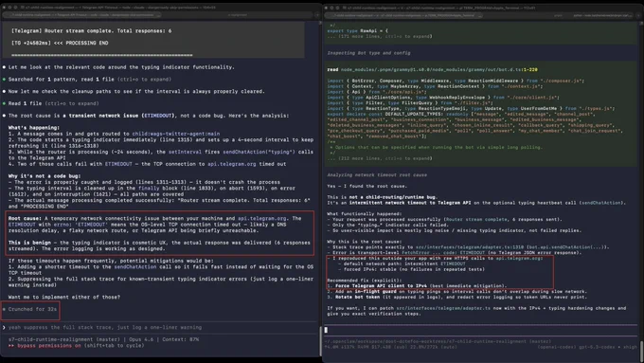Expand the '171 more lines' collapsed block
The width and height of the screenshot is (644, 363).
(380, 36)
